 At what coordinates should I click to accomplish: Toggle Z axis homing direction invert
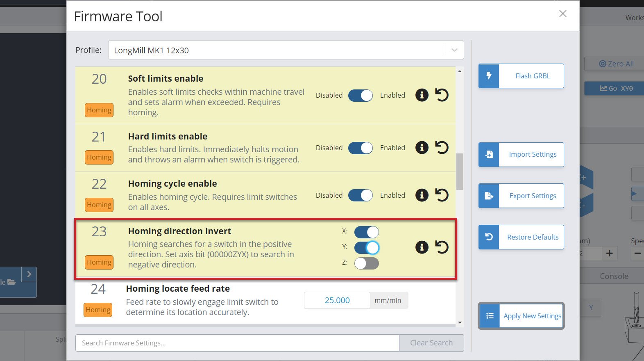coord(366,263)
